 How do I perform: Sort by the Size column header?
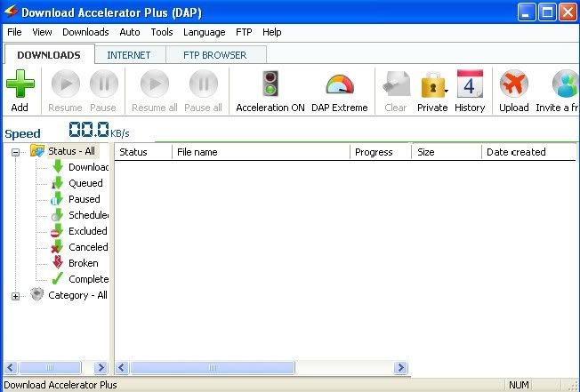pos(447,152)
